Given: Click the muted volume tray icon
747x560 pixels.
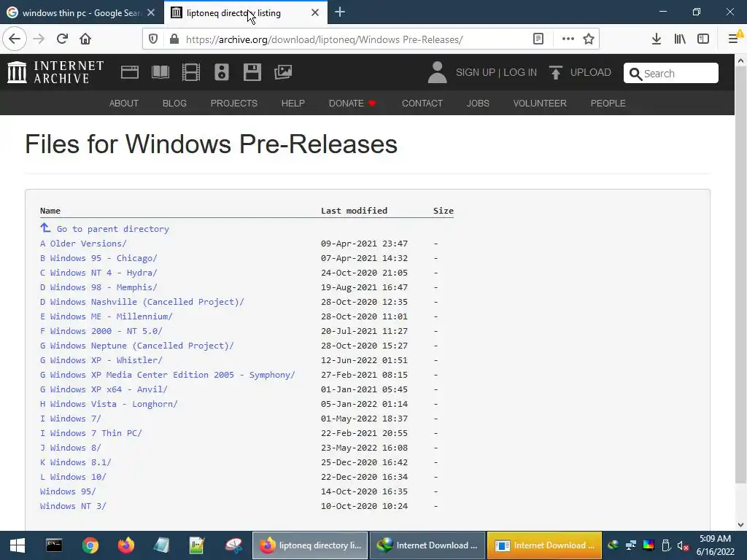Looking at the screenshot, I should (x=683, y=545).
